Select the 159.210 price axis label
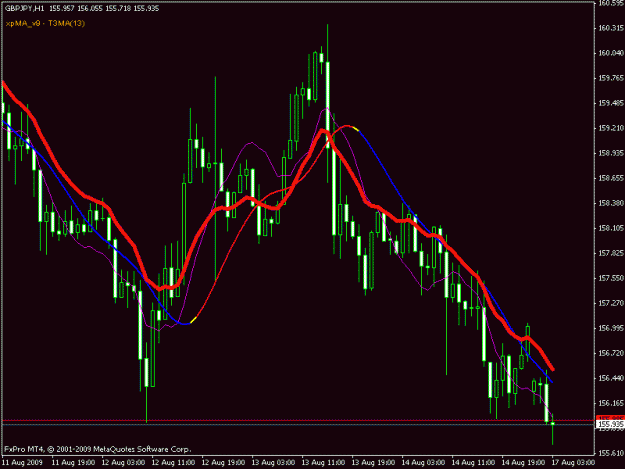The image size is (625, 469). pyautogui.click(x=610, y=128)
